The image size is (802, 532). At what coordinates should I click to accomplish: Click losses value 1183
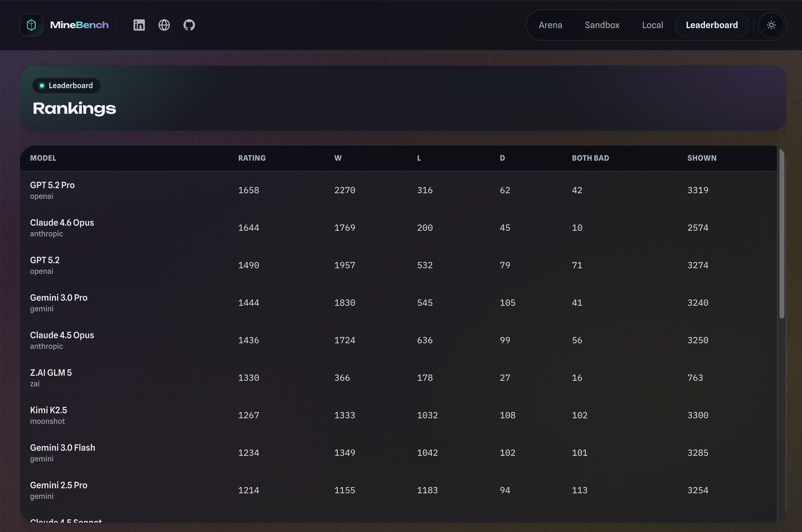(428, 490)
